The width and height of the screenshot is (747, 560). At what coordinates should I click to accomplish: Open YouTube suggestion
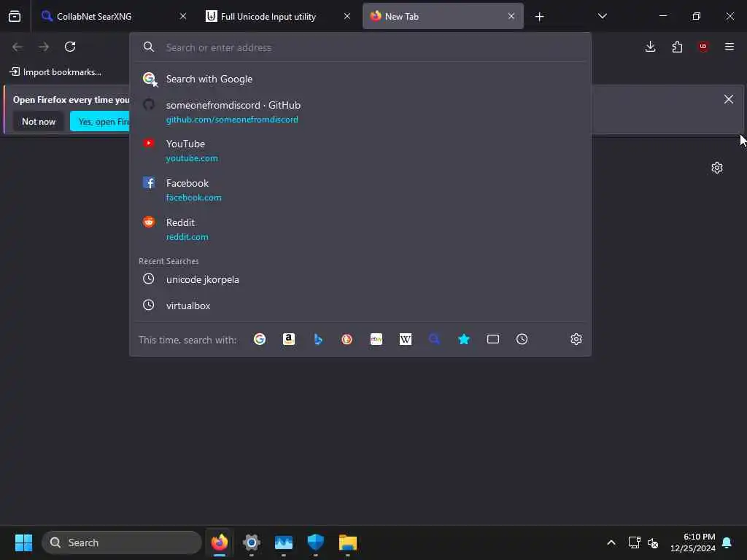coord(360,150)
